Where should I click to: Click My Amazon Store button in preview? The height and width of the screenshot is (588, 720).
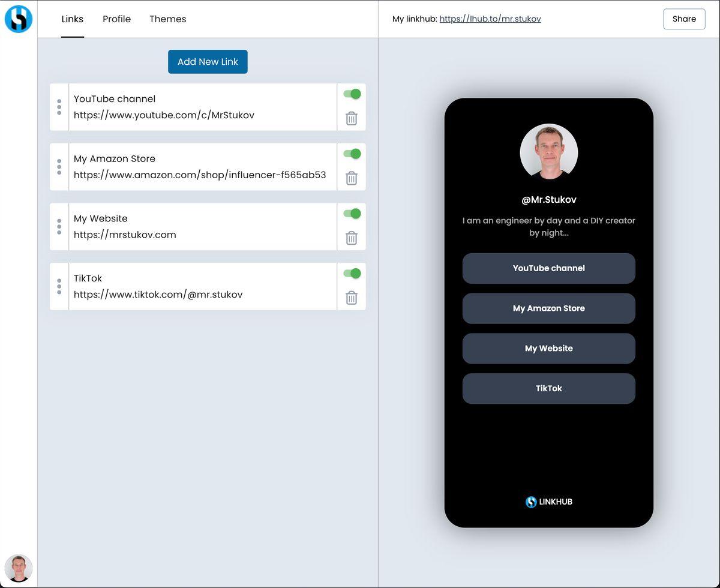click(x=549, y=308)
